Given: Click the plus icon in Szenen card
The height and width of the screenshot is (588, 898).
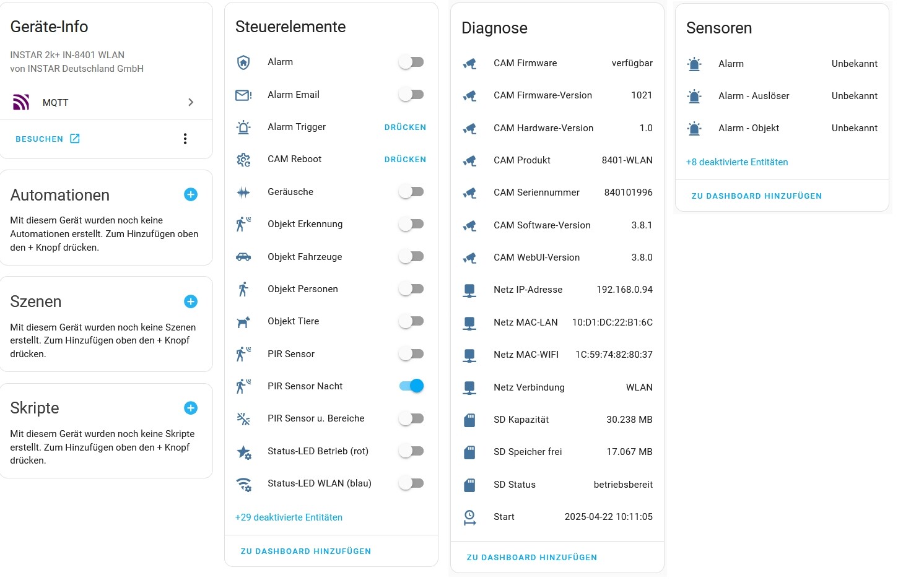Looking at the screenshot, I should 191,301.
